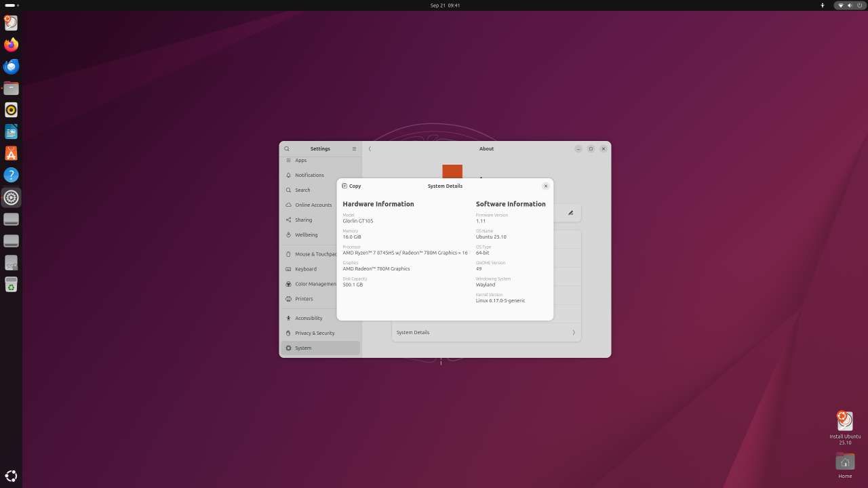Click the Hardware Information heading
Viewport: 868px width, 488px height.
click(378, 204)
